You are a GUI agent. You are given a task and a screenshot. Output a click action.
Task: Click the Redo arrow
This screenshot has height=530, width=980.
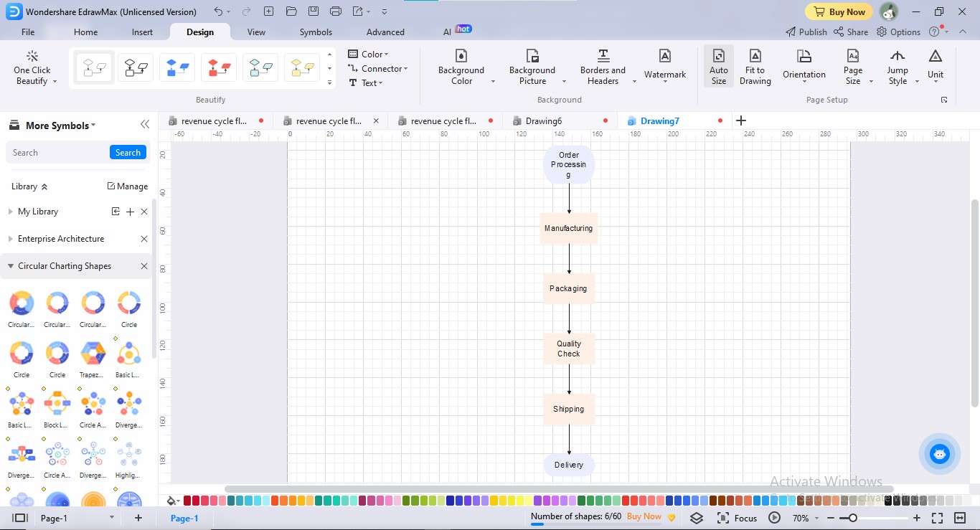(x=246, y=11)
